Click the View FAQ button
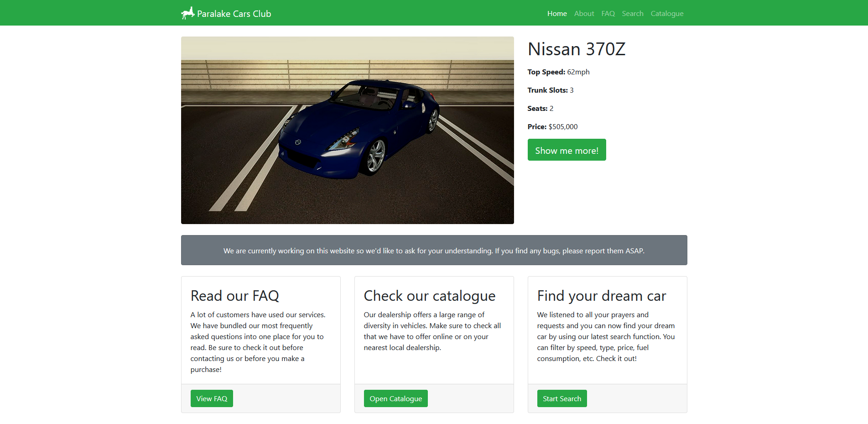Viewport: 868px width, 424px height. coord(212,398)
